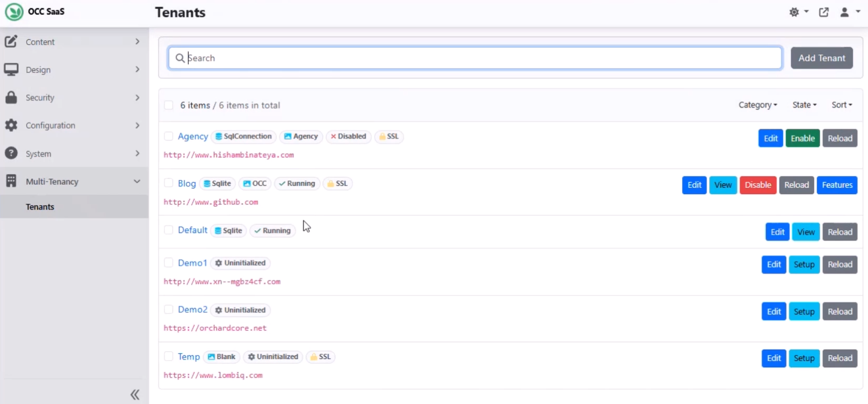Click the Disabled status badge
The width and height of the screenshot is (868, 404).
coord(348,137)
